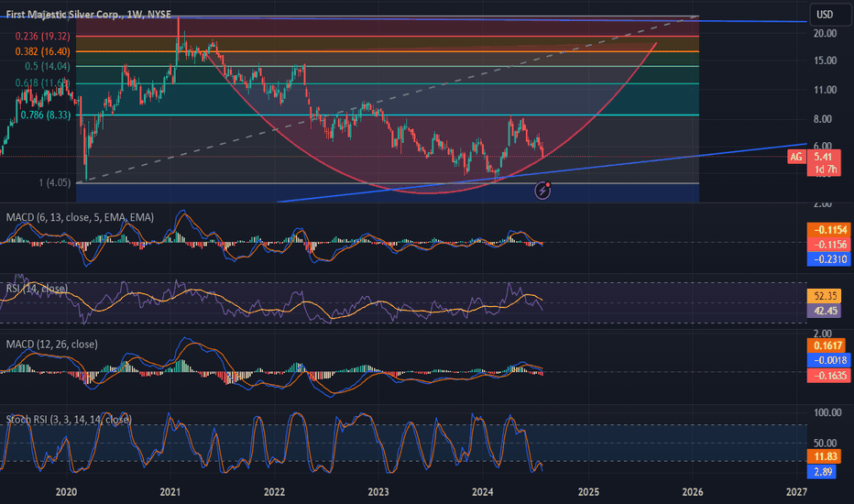854x504 pixels.
Task: Click the 2020 label on time axis
Action: point(66,492)
